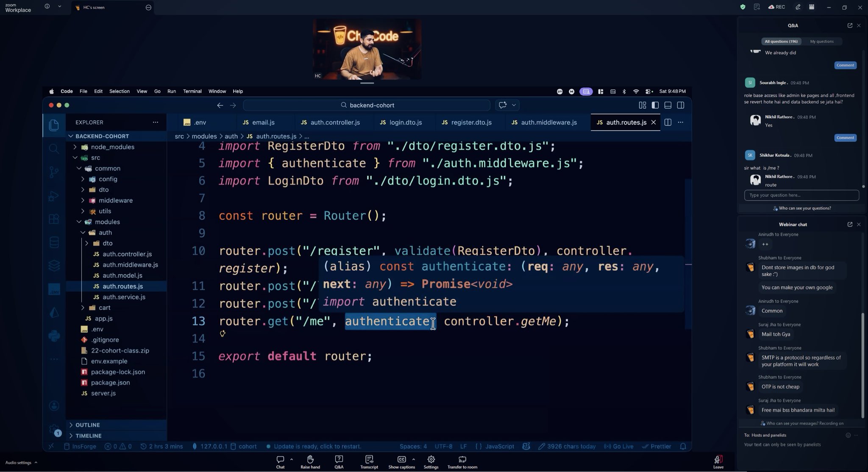
Task: Open the Zoom Workplace dropdown arrow
Action: click(x=59, y=6)
